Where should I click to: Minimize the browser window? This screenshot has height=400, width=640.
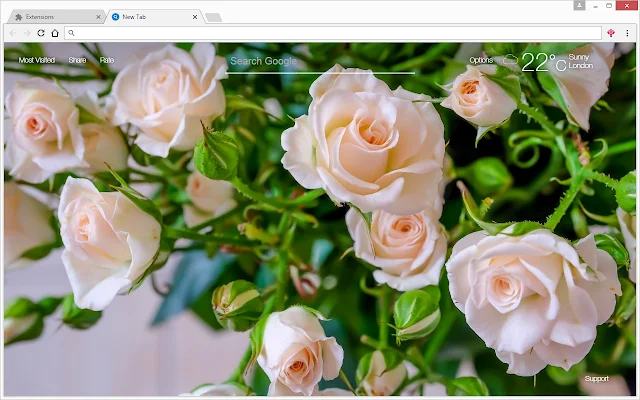click(x=596, y=6)
